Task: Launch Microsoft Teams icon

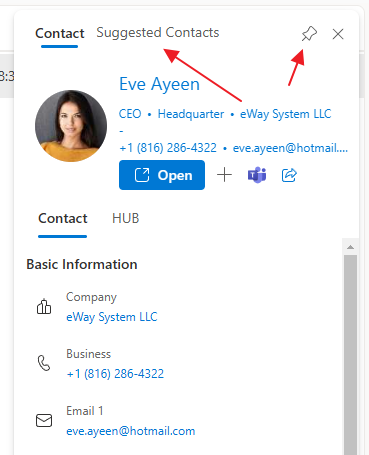Action: [257, 175]
